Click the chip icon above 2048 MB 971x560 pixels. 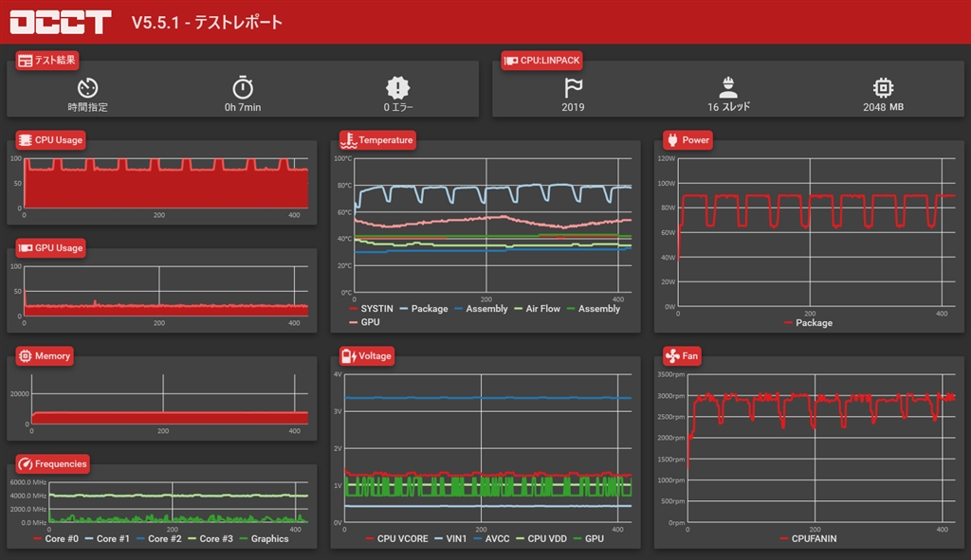tap(883, 88)
